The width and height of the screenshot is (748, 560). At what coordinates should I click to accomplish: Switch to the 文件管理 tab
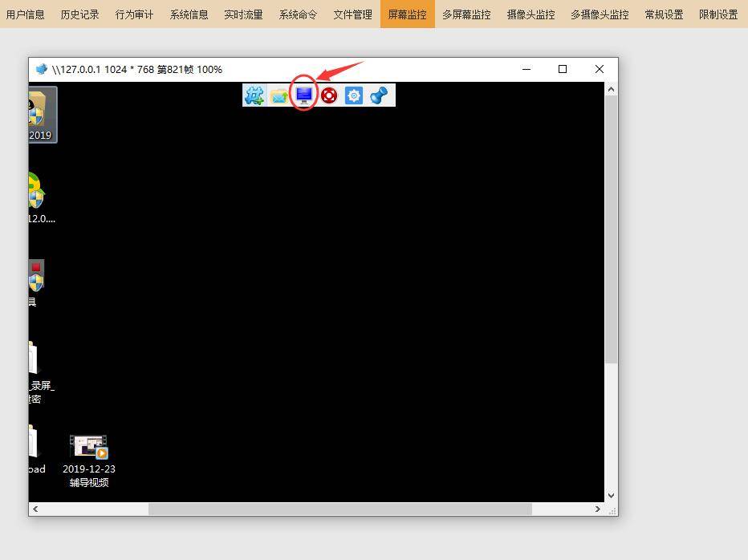click(x=352, y=14)
